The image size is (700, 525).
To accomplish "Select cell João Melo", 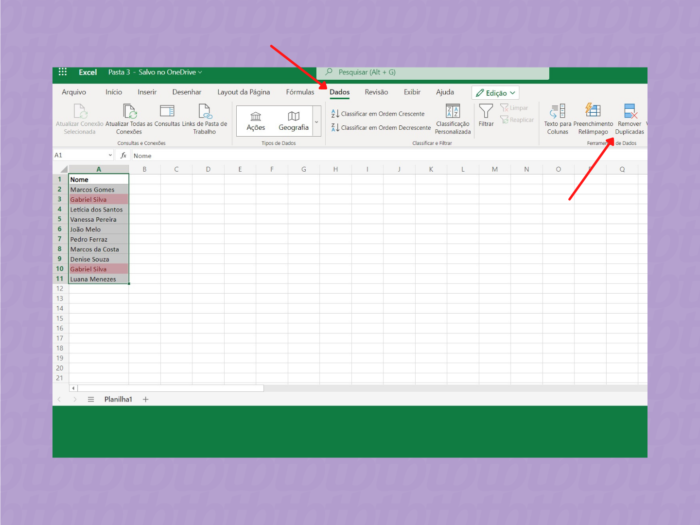I will [99, 229].
